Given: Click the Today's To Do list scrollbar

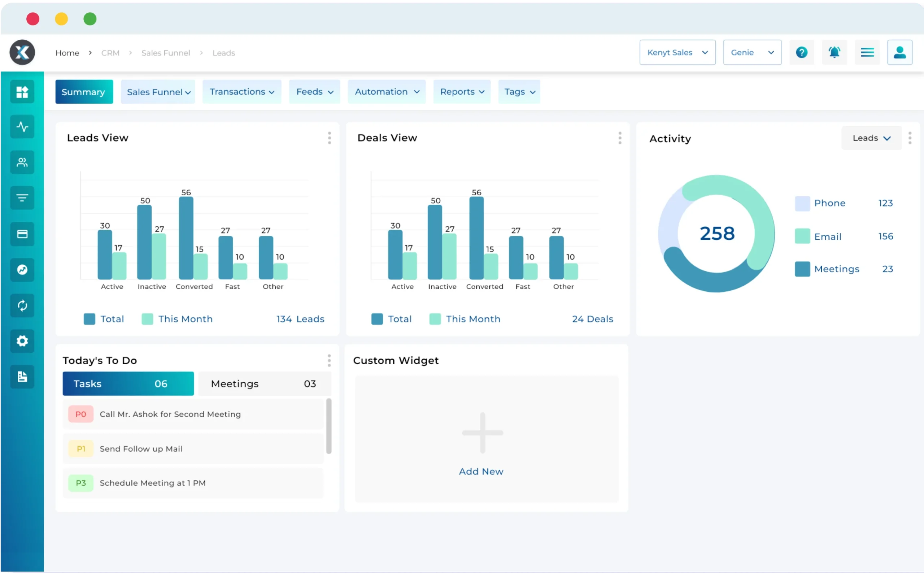Looking at the screenshot, I should [x=328, y=426].
